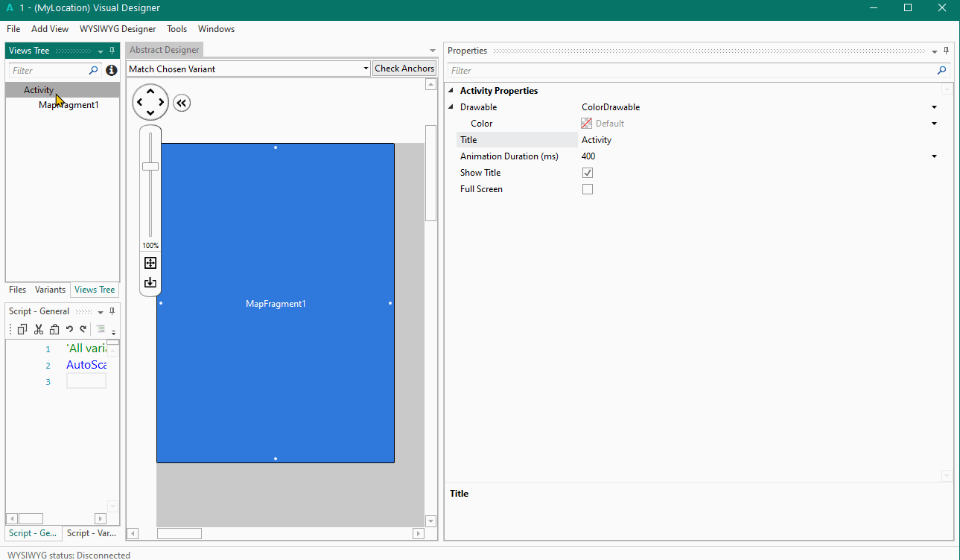Click the Properties filter search icon
960x560 pixels.
(942, 71)
